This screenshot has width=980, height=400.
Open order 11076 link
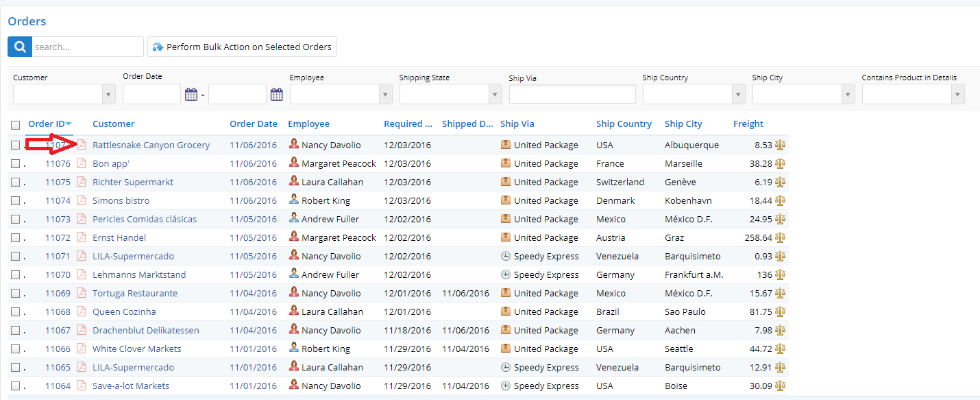pyautogui.click(x=58, y=163)
